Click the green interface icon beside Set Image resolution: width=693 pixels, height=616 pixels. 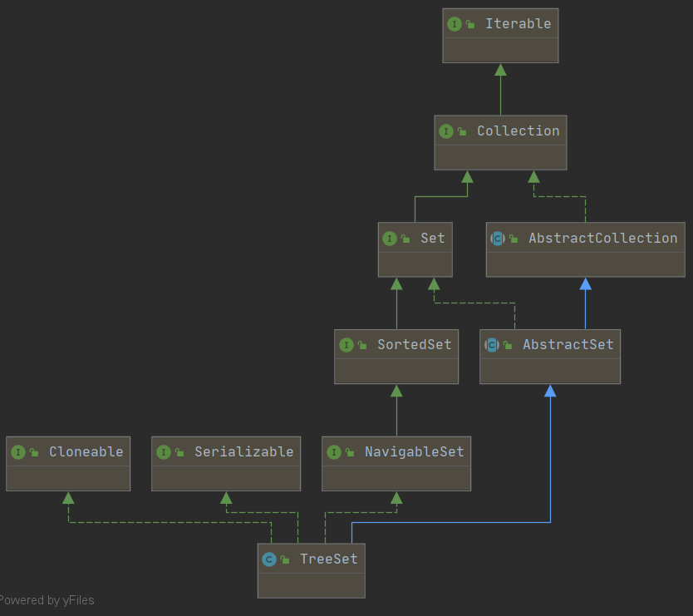click(x=389, y=239)
